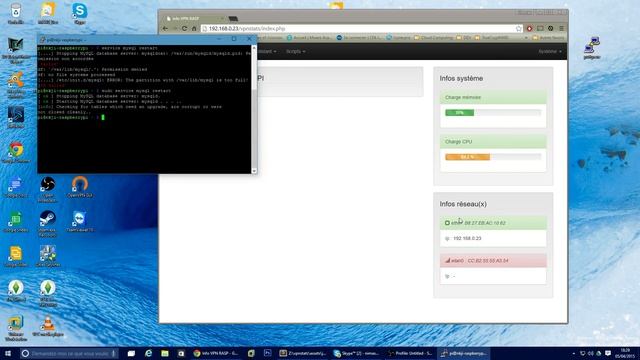Expand the bookmarks bar overflow chevron
Image resolution: width=640 pixels, height=360 pixels.
point(526,38)
